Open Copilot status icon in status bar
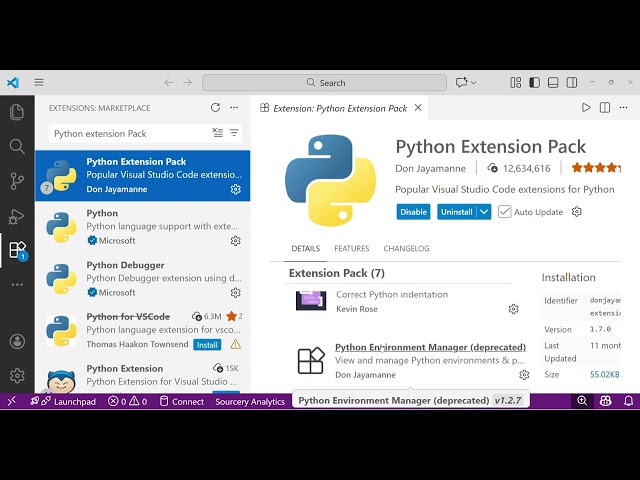 coord(605,401)
